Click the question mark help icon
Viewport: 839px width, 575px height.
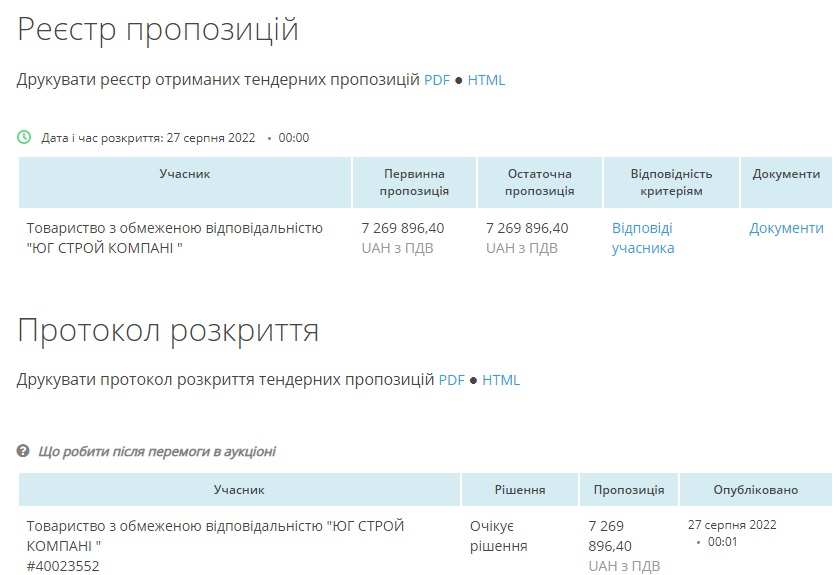point(24,451)
